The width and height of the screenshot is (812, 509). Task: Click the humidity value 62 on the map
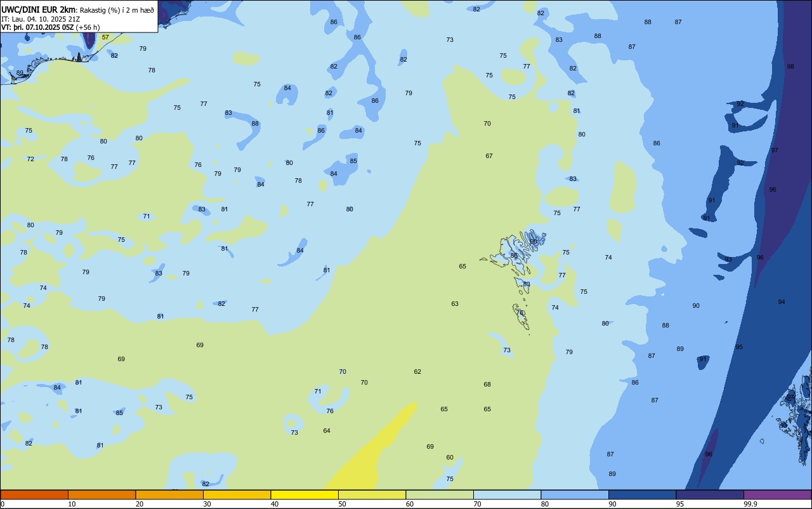click(x=417, y=372)
